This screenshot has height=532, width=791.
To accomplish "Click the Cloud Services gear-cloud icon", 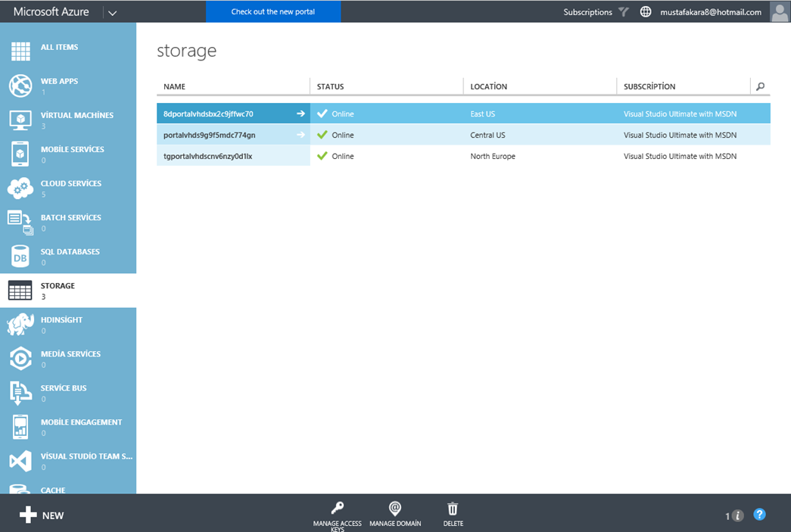I will 20,188.
